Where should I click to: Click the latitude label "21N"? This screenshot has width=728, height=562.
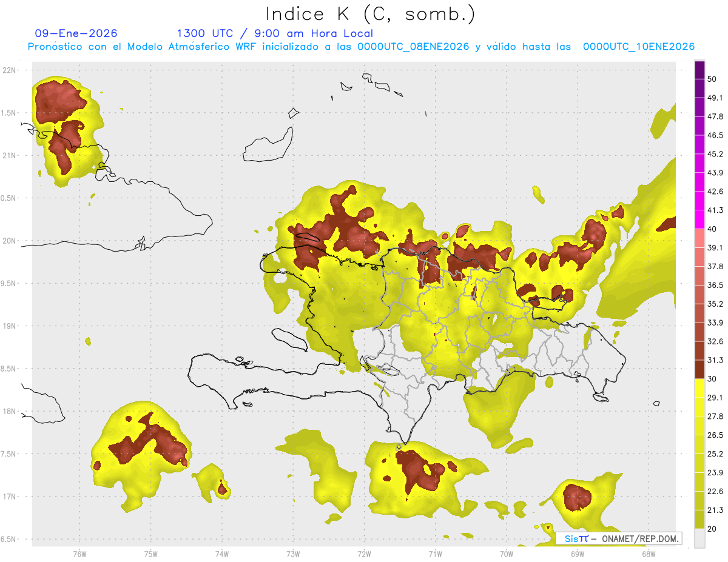[x=10, y=155]
